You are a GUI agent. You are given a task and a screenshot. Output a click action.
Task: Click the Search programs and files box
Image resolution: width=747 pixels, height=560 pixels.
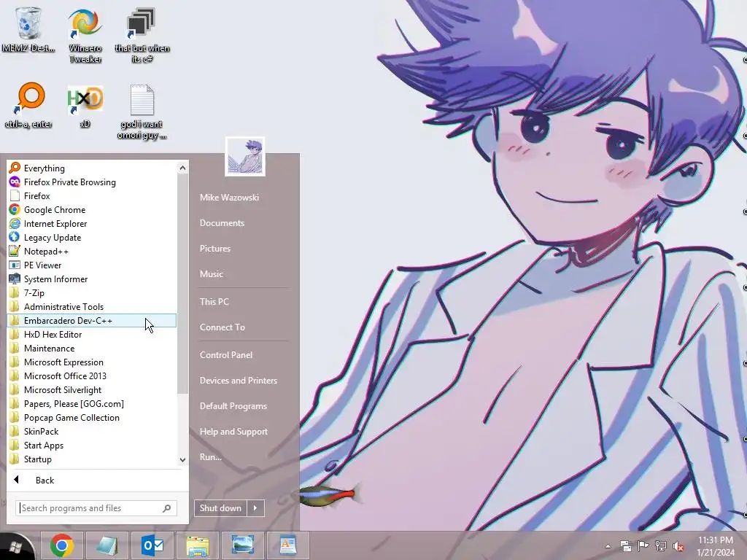pos(96,508)
